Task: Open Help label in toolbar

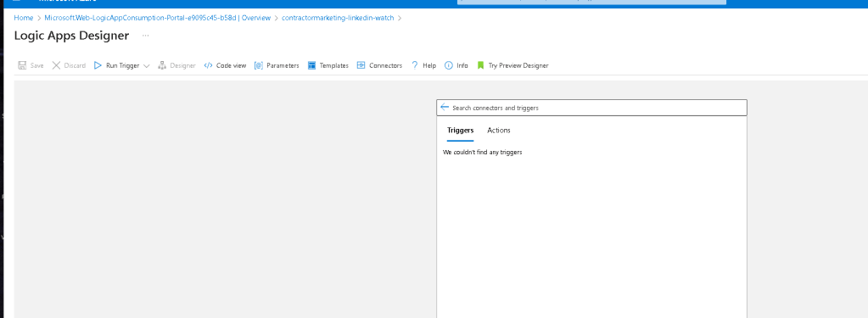Action: (429, 65)
